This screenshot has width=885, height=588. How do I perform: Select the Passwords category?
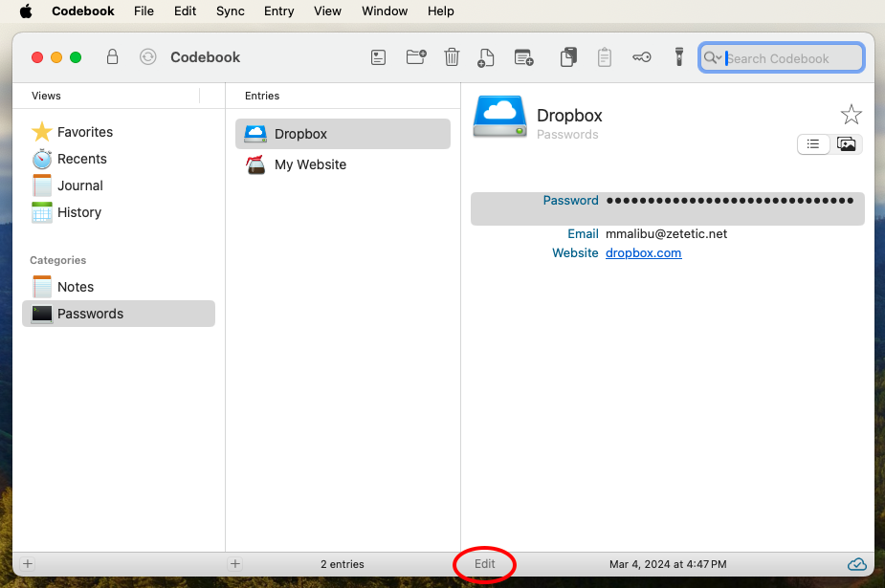(119, 314)
